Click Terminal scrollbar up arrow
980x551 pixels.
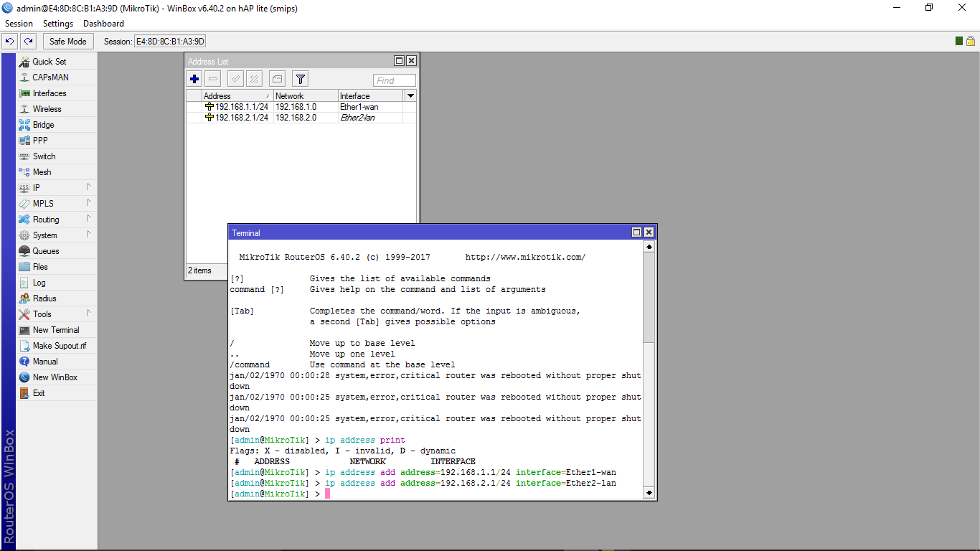[649, 247]
